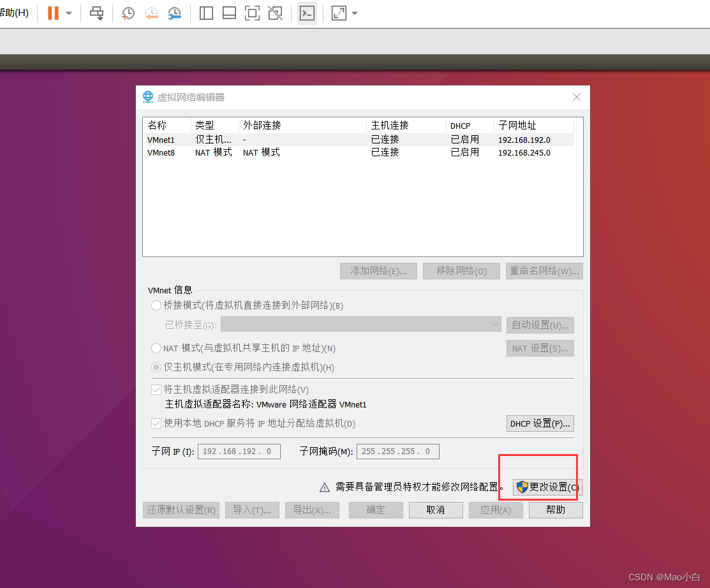
Task: Click the orange pause virtual machine icon
Action: click(54, 13)
